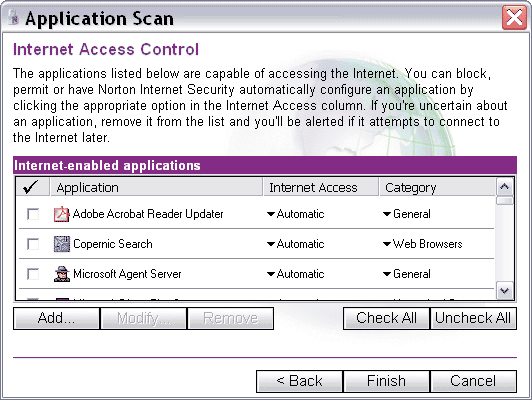The image size is (532, 400).
Task: Open Internet Access dropdown for Copernic Search
Action: (295, 244)
